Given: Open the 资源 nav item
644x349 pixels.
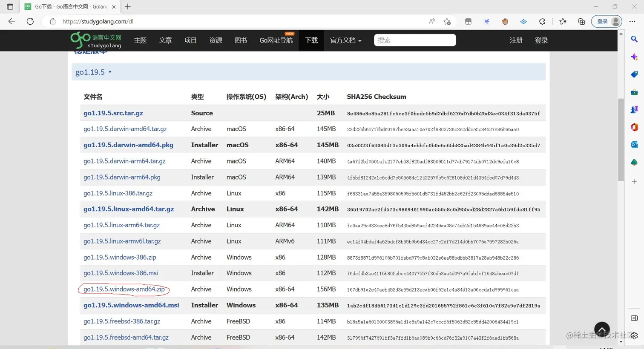Looking at the screenshot, I should pyautogui.click(x=216, y=40).
